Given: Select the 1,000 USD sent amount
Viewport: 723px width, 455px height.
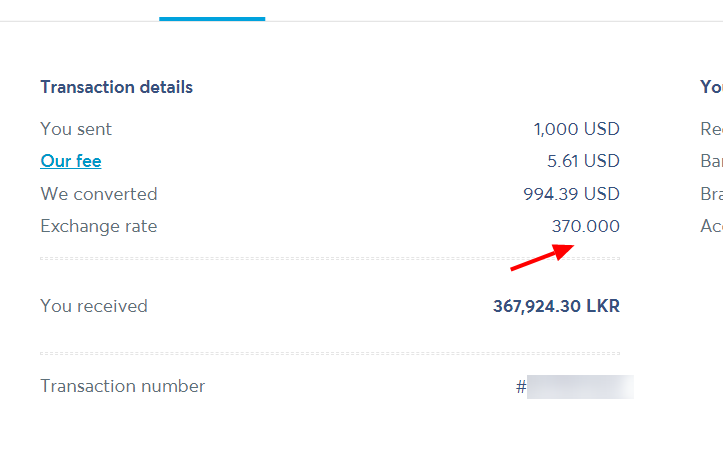Looking at the screenshot, I should [x=576, y=129].
